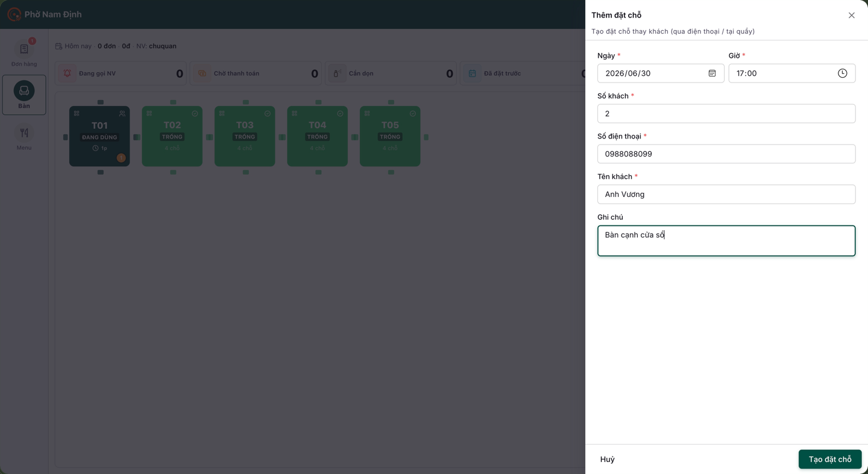Open the Menu sidebar icon
Screen dimensions: 868x474
[x=24, y=139]
